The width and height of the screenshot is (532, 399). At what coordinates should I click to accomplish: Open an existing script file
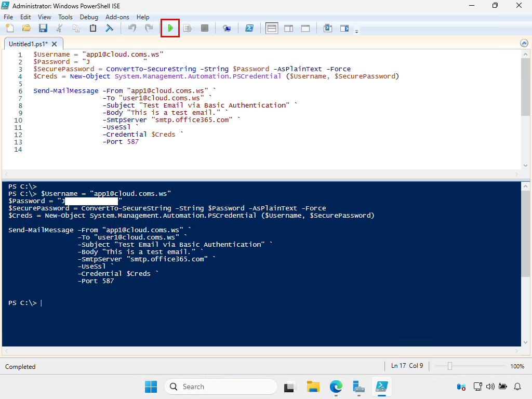(x=26, y=28)
